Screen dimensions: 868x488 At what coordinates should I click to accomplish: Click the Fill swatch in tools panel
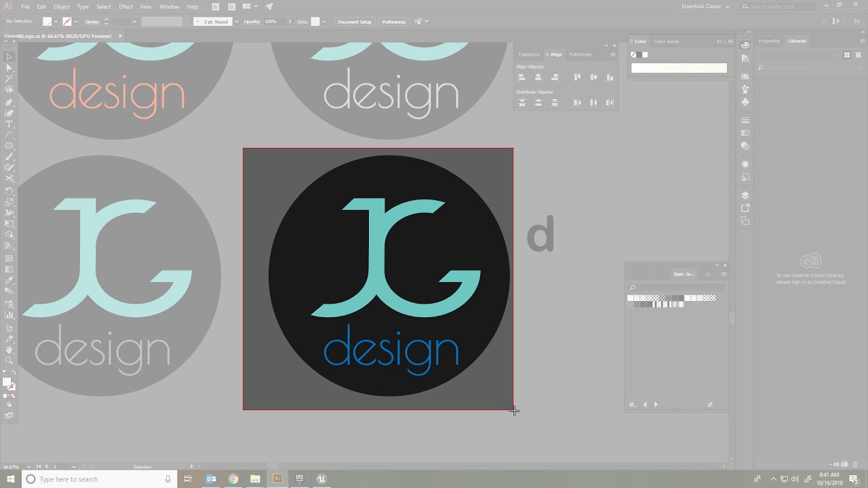click(x=7, y=382)
